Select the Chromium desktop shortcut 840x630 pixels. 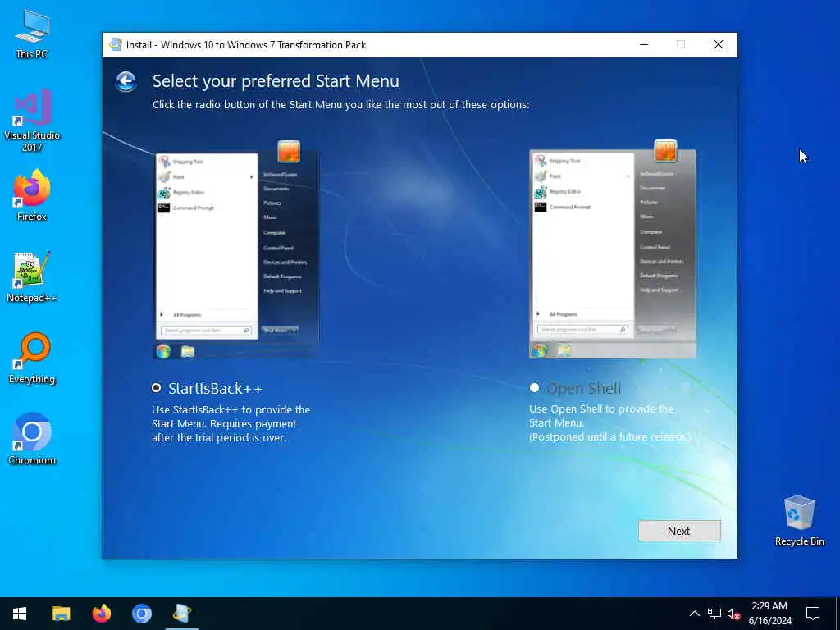tap(32, 440)
